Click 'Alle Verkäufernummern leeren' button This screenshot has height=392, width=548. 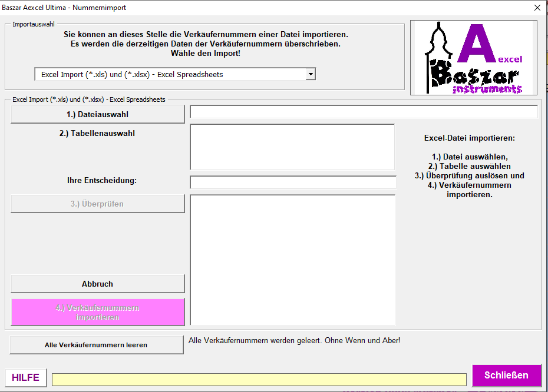(x=96, y=345)
